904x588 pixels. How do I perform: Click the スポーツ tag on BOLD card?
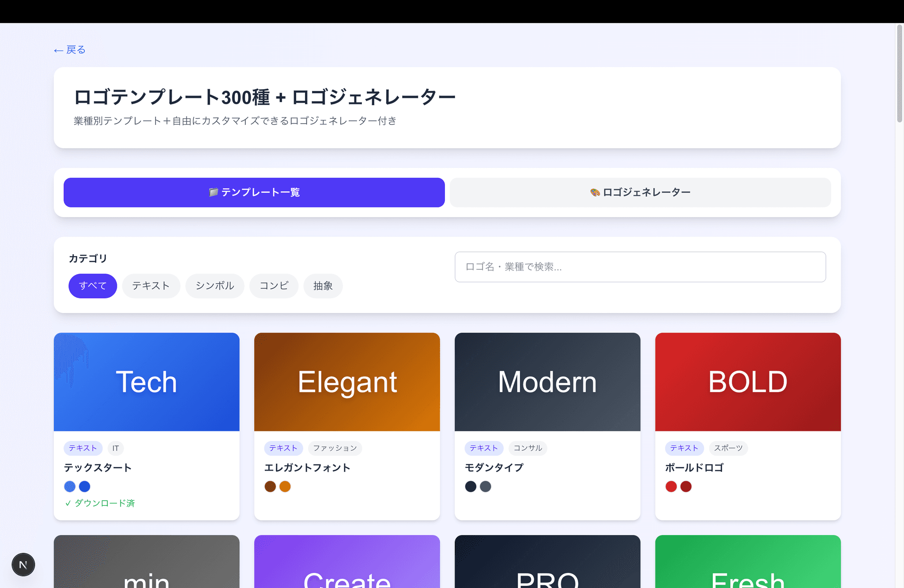pyautogui.click(x=728, y=448)
